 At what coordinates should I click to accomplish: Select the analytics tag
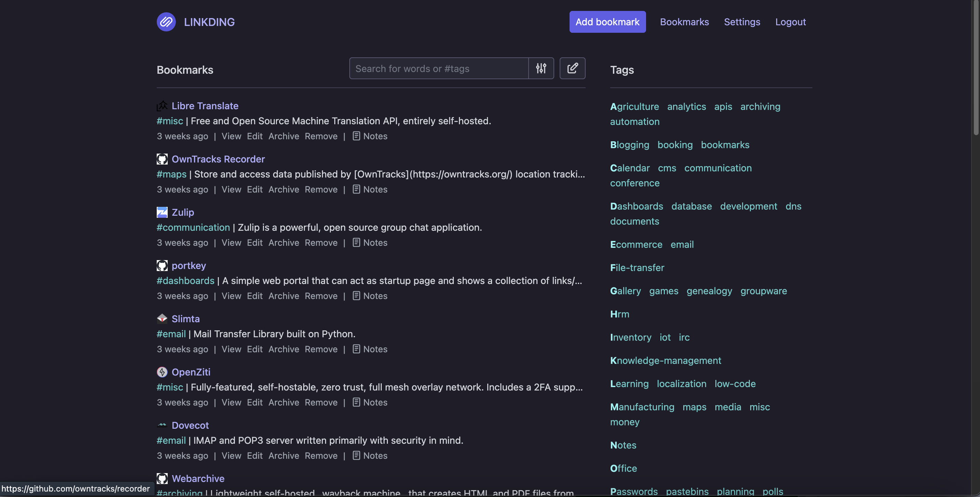(686, 106)
